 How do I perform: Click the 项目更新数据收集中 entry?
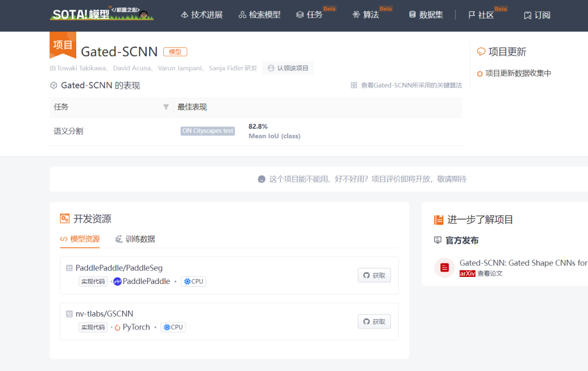tap(518, 73)
